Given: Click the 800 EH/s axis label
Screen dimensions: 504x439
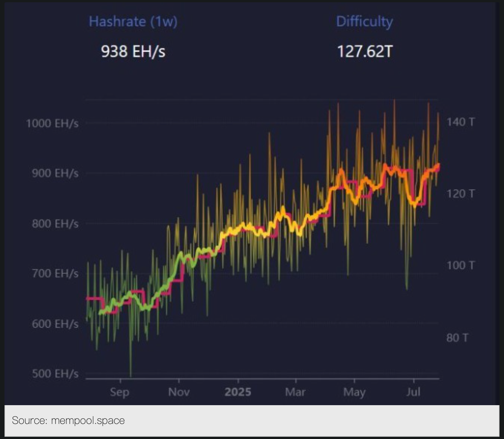Looking at the screenshot, I should (x=55, y=224).
